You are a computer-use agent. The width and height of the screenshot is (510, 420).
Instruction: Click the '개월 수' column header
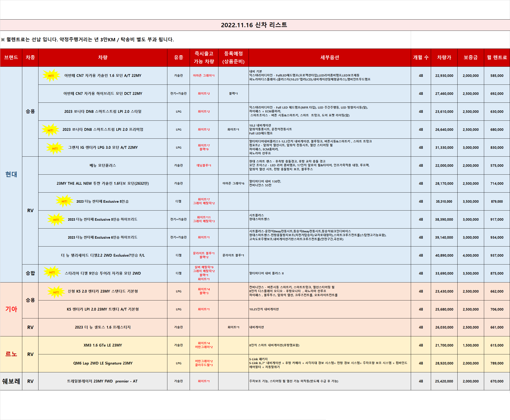coord(421,58)
